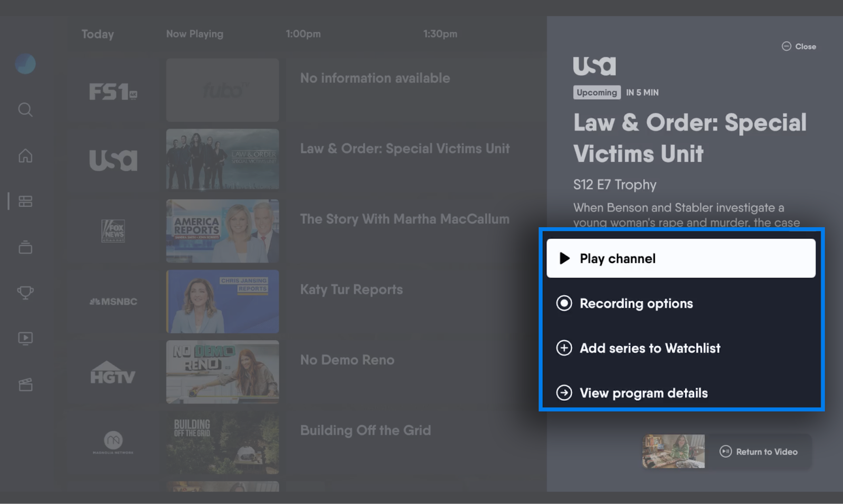The height and width of the screenshot is (504, 843).
Task: Choose the HGTV channel logo
Action: pyautogui.click(x=113, y=372)
